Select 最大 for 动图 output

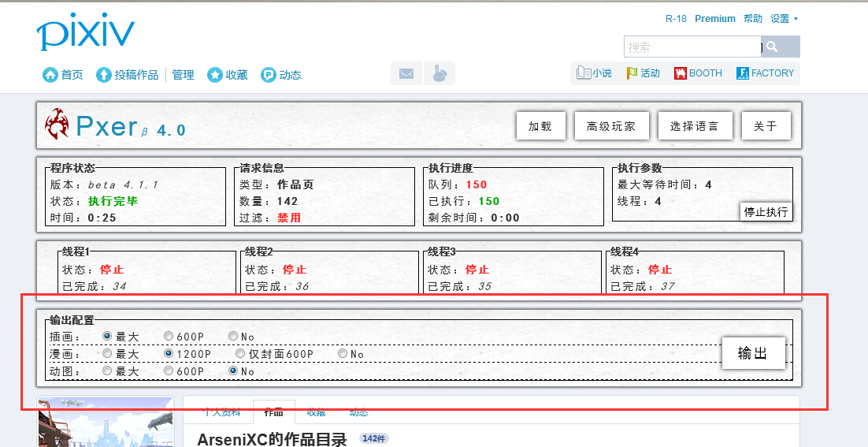click(x=107, y=371)
